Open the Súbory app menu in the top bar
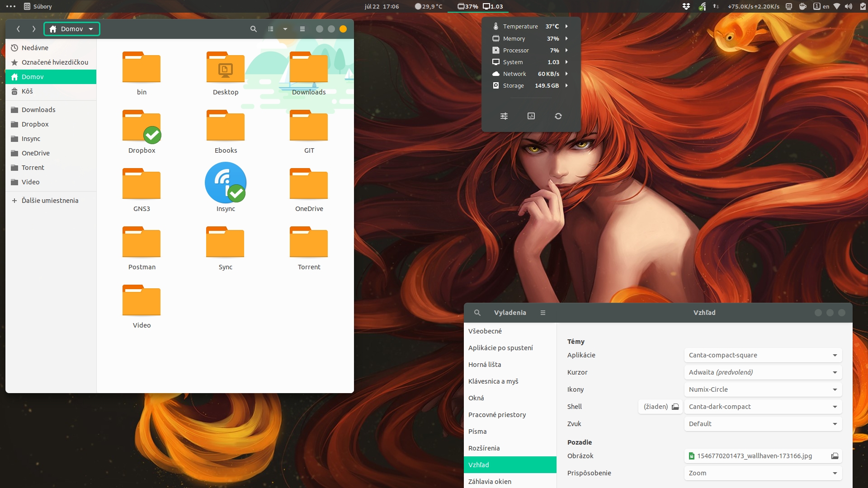The width and height of the screenshot is (868, 488). pyautogui.click(x=38, y=6)
